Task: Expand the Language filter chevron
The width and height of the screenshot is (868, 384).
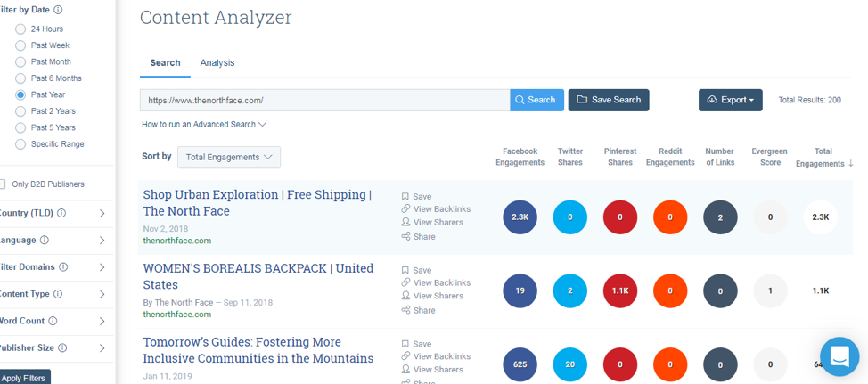Action: pyautogui.click(x=102, y=241)
